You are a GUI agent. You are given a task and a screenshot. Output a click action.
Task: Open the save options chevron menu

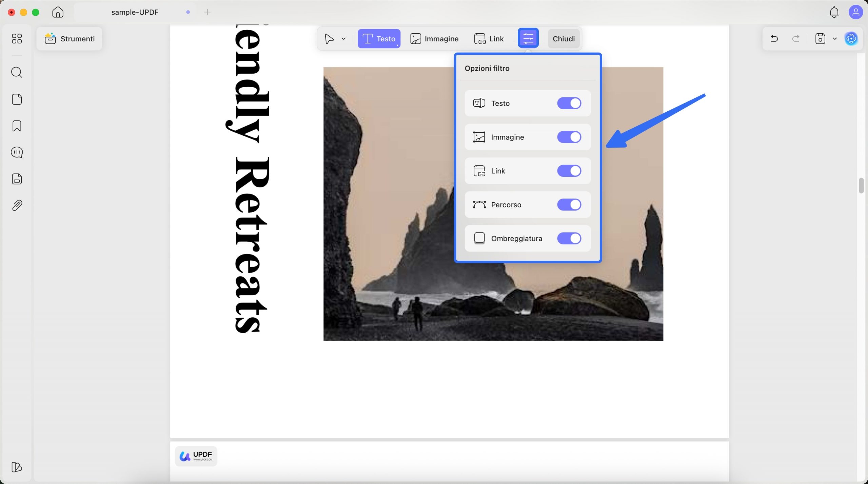pos(834,38)
